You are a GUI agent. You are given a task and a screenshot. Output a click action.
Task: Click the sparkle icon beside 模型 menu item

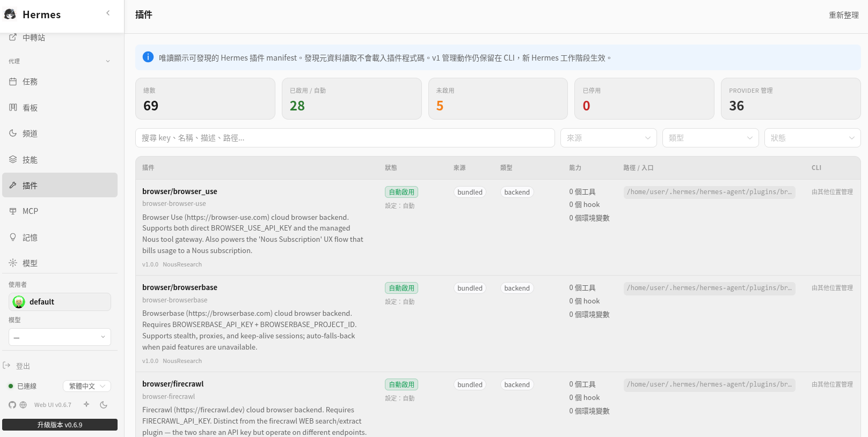point(13,263)
